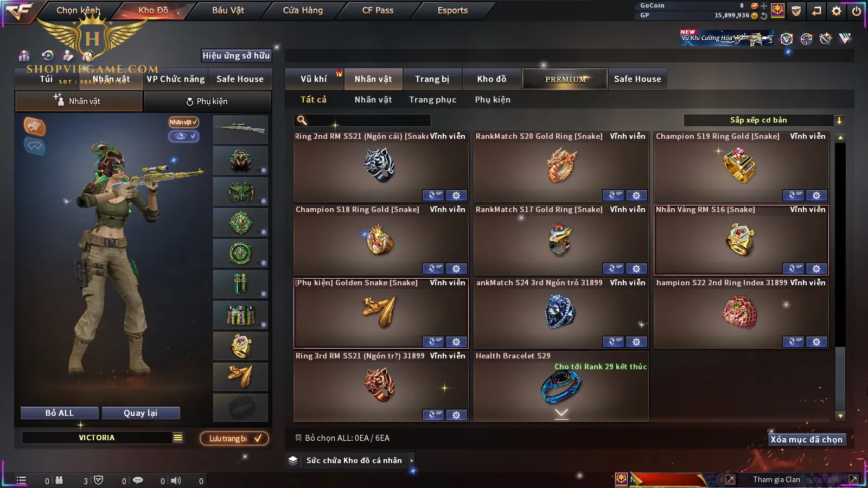Image resolution: width=868 pixels, height=488 pixels.
Task: Toggle the Nhân vật checkbox above character
Action: (x=184, y=122)
